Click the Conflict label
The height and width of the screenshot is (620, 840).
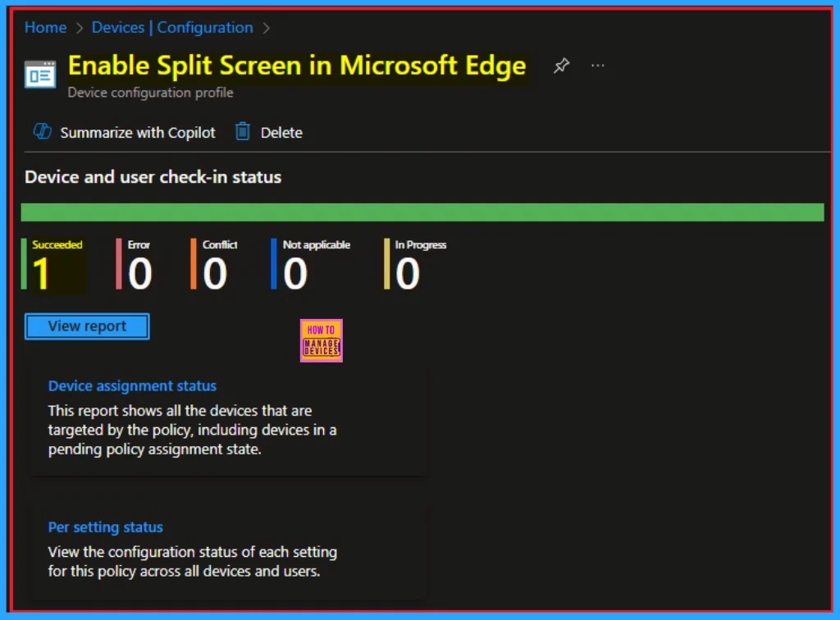coord(220,244)
